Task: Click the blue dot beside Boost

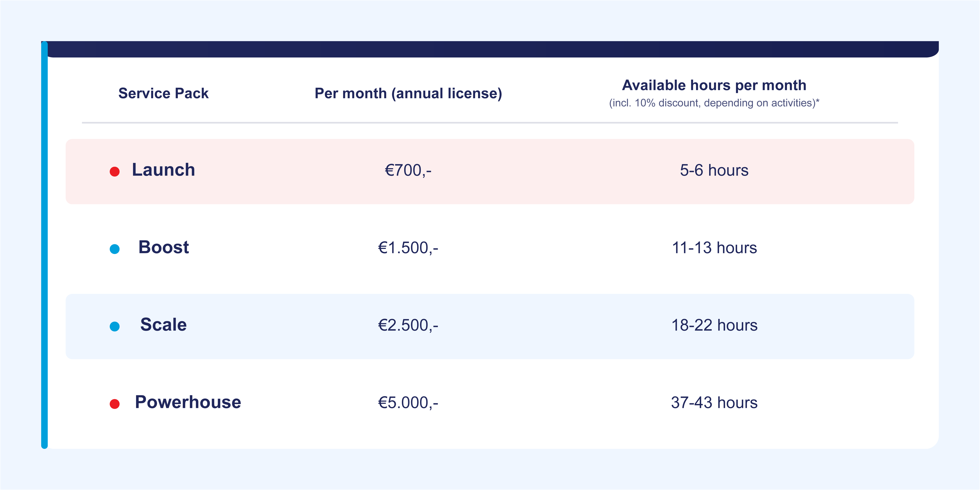Action: click(115, 249)
